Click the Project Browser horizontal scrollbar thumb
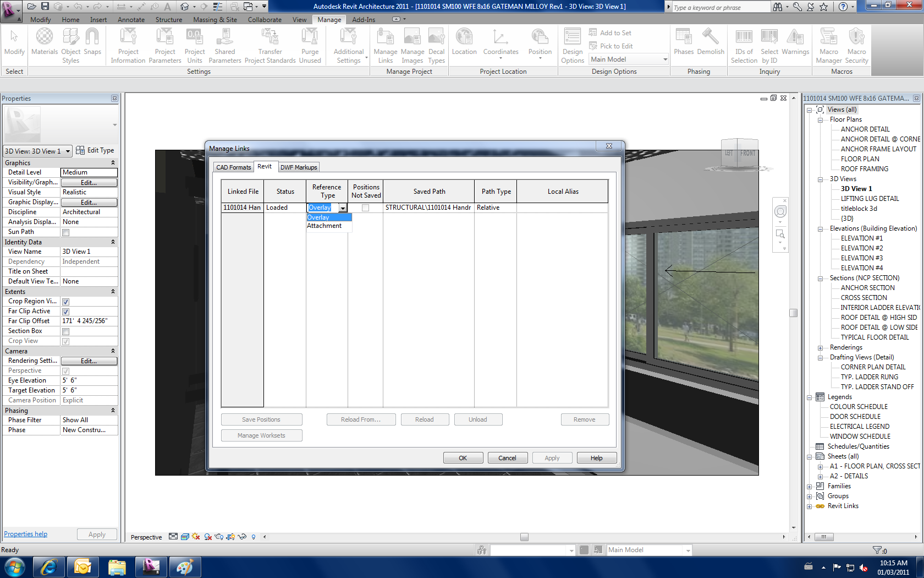This screenshot has height=578, width=924. tap(824, 537)
